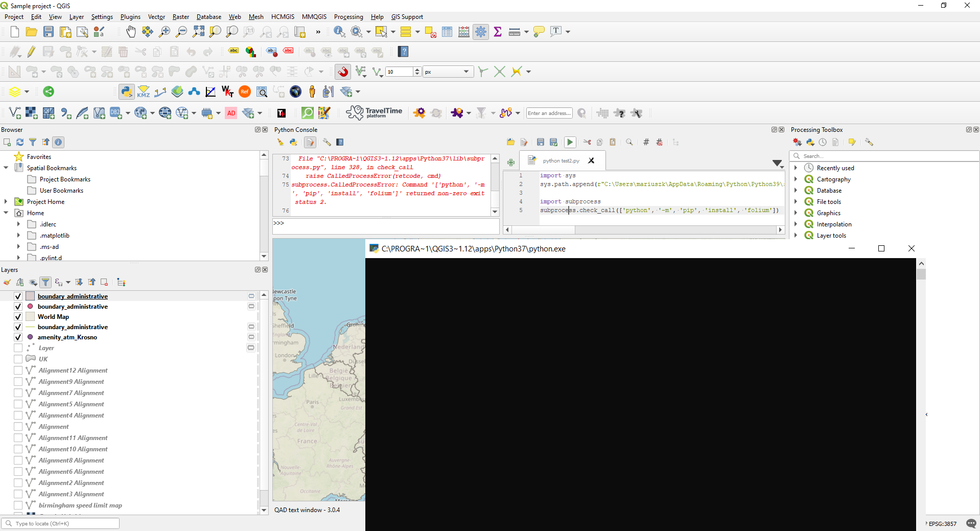The width and height of the screenshot is (980, 531).
Task: Expand the .matplotlib folder
Action: [18, 235]
